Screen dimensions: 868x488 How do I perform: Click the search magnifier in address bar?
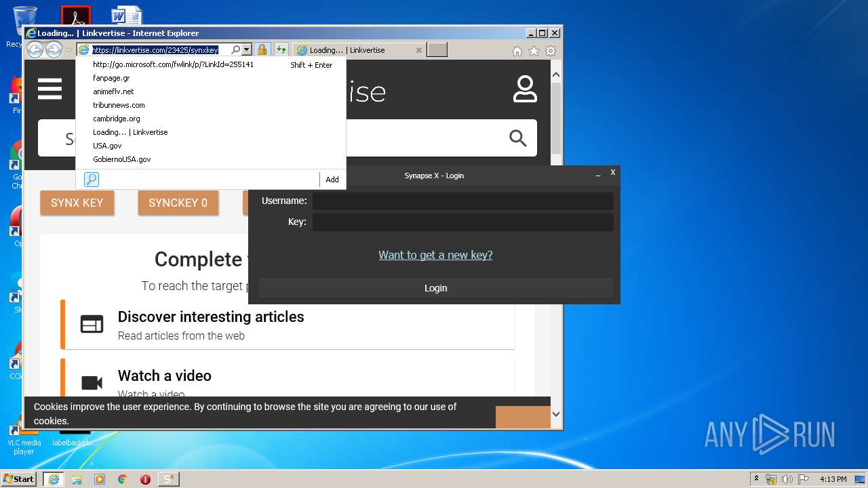pyautogui.click(x=235, y=50)
